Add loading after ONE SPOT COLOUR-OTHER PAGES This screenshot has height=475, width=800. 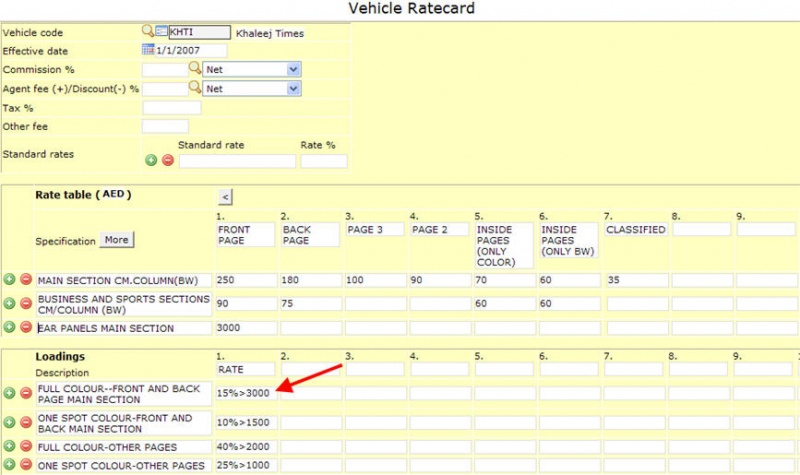(9, 464)
